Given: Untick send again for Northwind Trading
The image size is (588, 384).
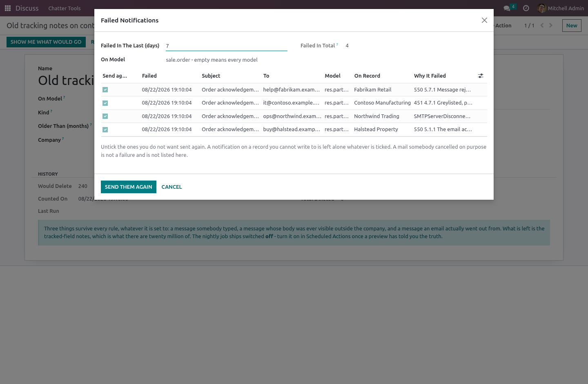Looking at the screenshot, I should tap(105, 116).
